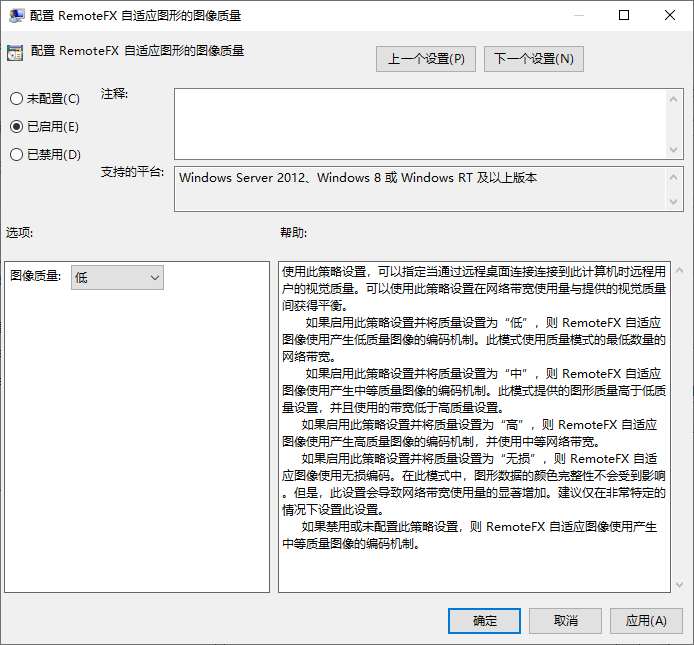This screenshot has width=694, height=645.
Task: Click the comment box scroll up arrow
Action: pyautogui.click(x=674, y=97)
